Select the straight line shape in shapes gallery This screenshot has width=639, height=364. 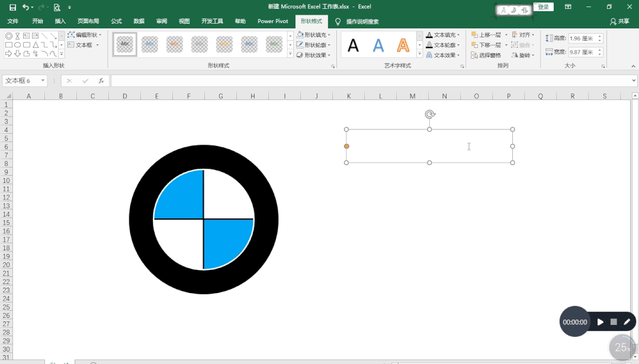[44, 36]
